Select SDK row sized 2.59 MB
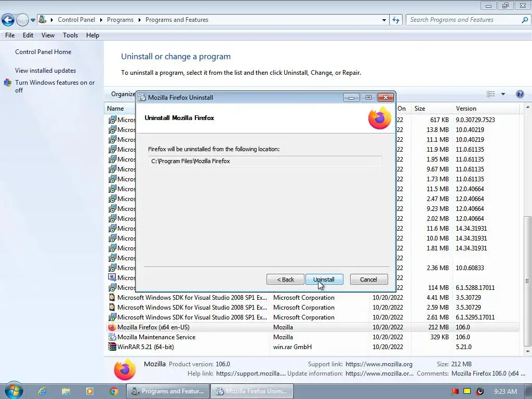 click(x=313, y=308)
